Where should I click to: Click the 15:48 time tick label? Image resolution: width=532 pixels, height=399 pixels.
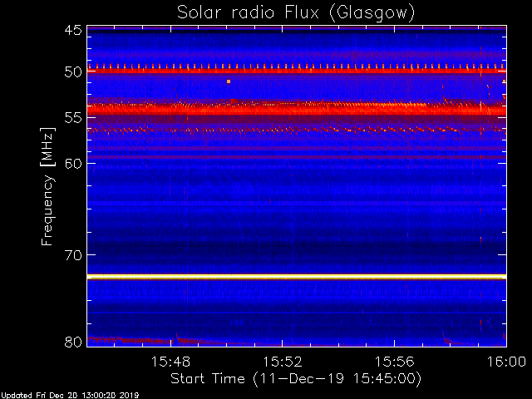click(170, 362)
